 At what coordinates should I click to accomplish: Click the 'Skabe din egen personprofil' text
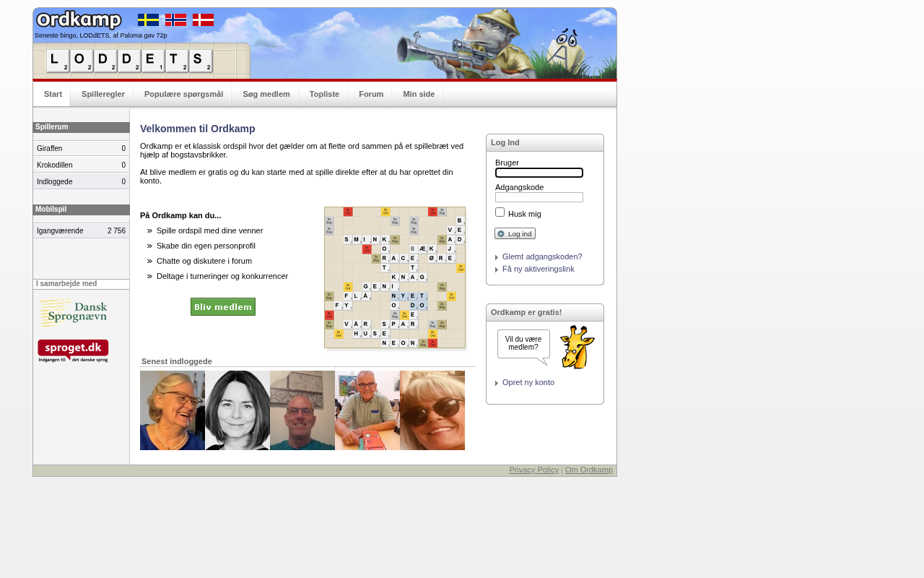[206, 246]
